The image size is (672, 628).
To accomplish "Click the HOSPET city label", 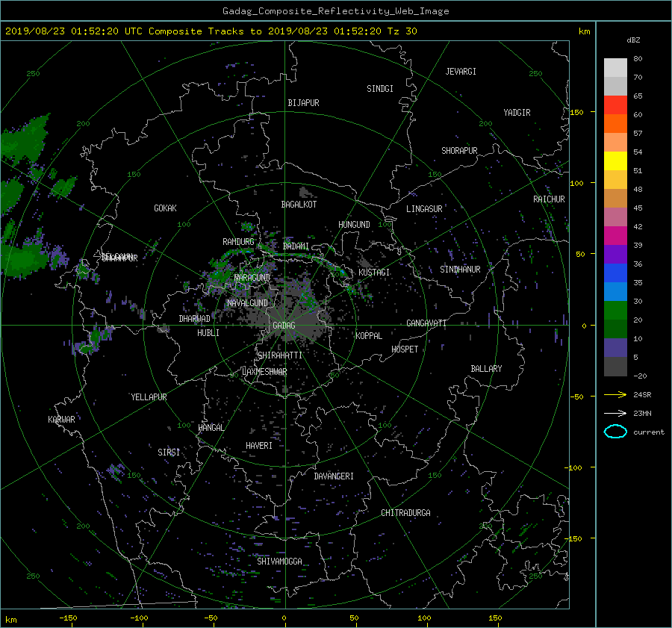I will tap(405, 349).
